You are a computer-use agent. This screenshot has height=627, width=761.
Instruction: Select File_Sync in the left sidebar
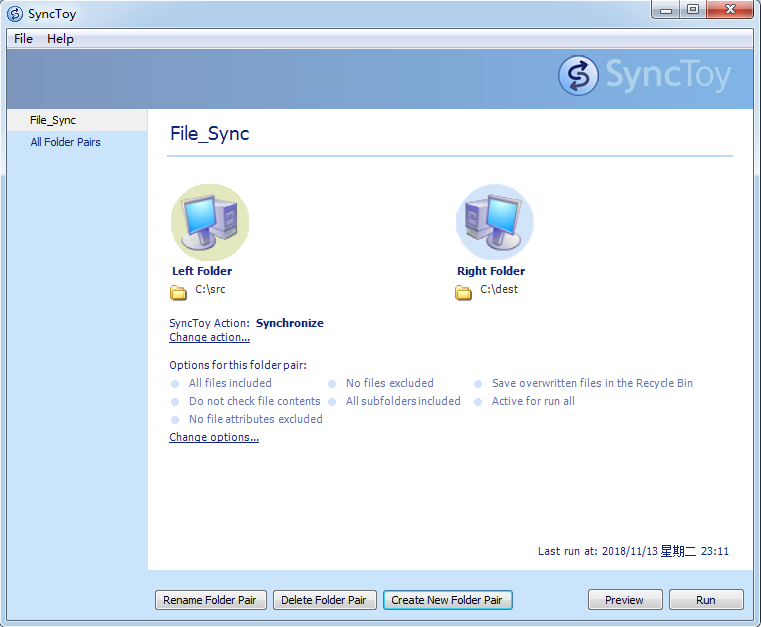pyautogui.click(x=77, y=120)
